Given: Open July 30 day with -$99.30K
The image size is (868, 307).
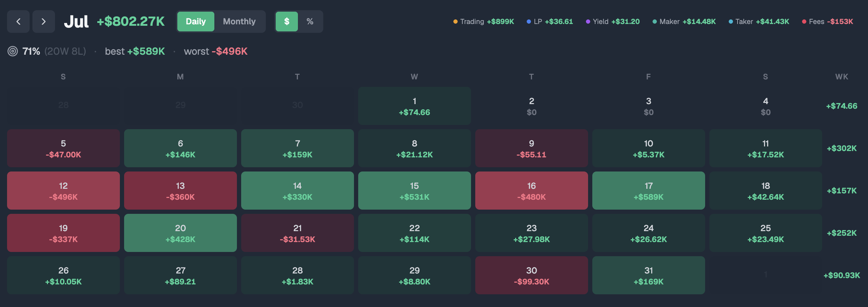Looking at the screenshot, I should 532,275.
